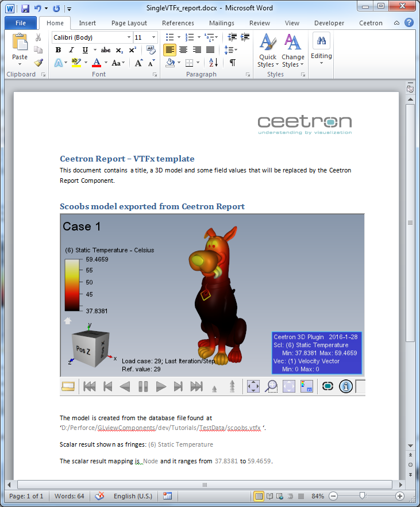Toggle center text alignment

[x=183, y=50]
